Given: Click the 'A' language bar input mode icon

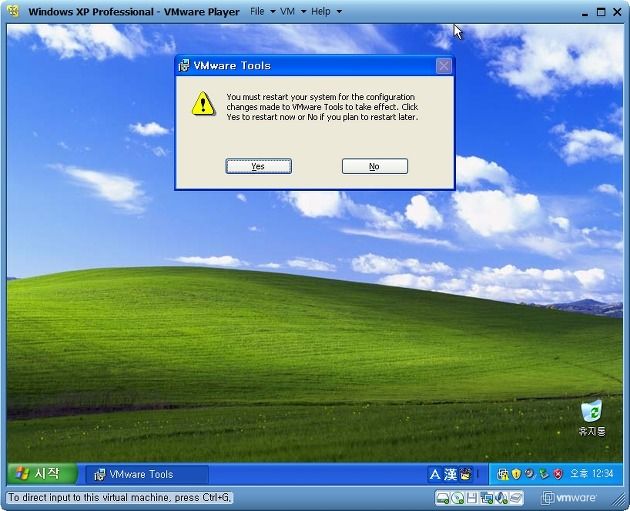Looking at the screenshot, I should [434, 474].
